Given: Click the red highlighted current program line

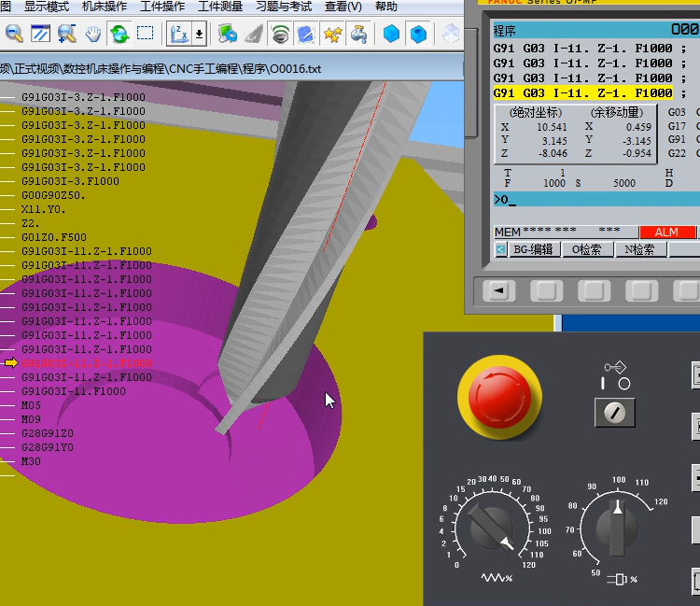Looking at the screenshot, I should point(87,363).
